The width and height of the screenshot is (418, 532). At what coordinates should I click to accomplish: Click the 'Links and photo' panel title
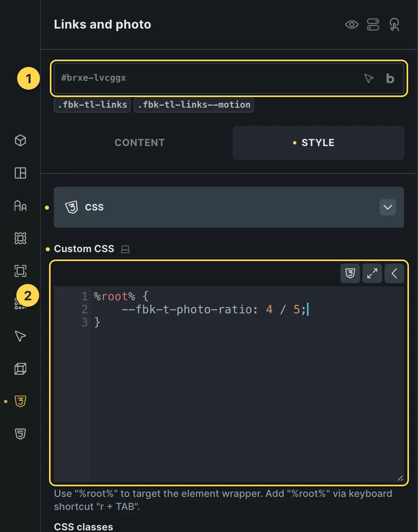tap(102, 24)
